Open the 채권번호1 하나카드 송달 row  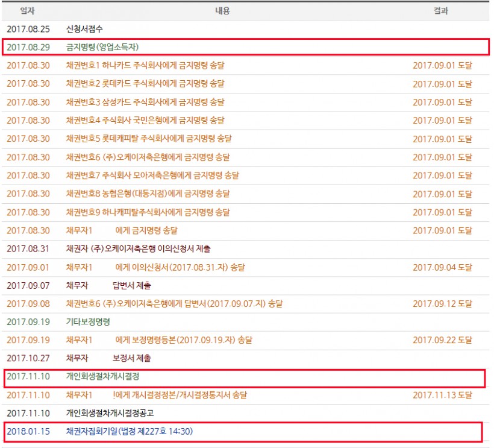pyautogui.click(x=246, y=66)
